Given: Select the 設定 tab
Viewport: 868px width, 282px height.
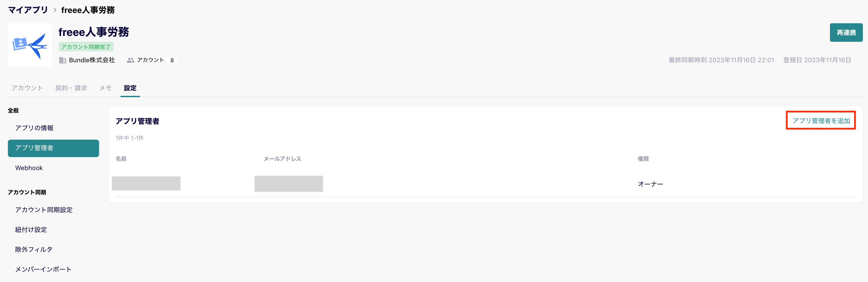Looking at the screenshot, I should click(x=130, y=88).
